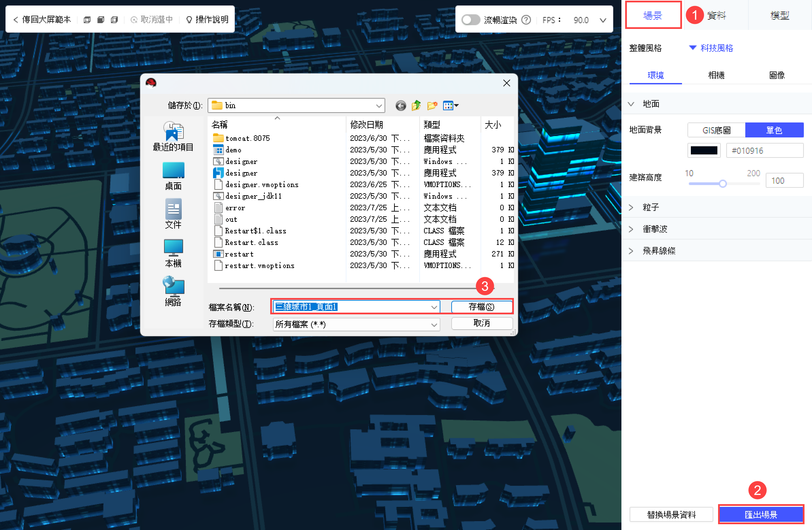Open 操作說明 instructions

tap(208, 20)
